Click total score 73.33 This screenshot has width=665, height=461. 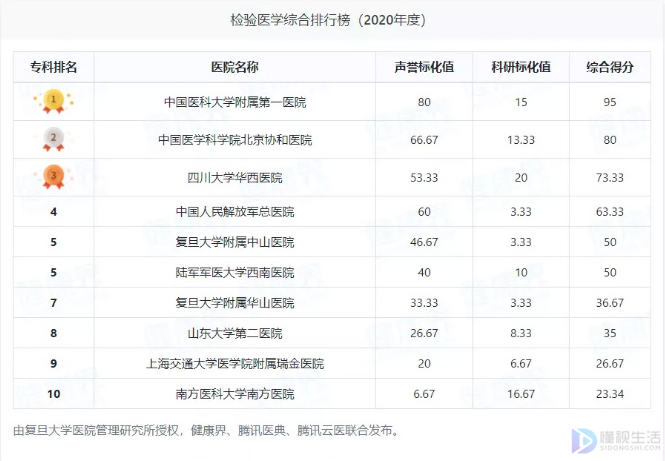pos(610,178)
